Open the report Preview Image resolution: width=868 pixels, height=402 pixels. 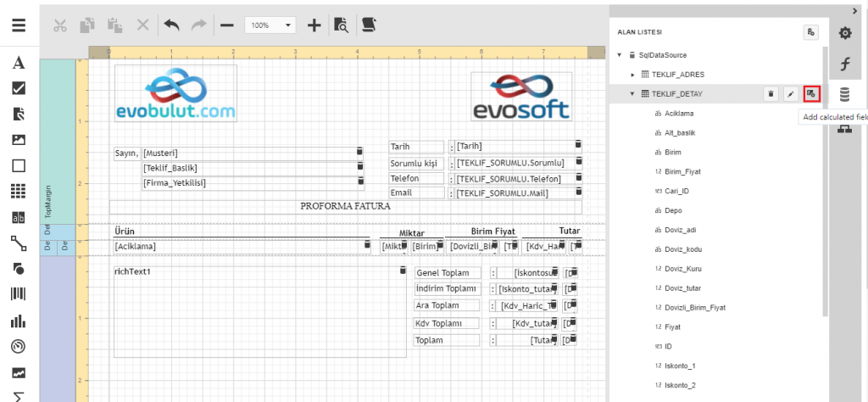[340, 25]
